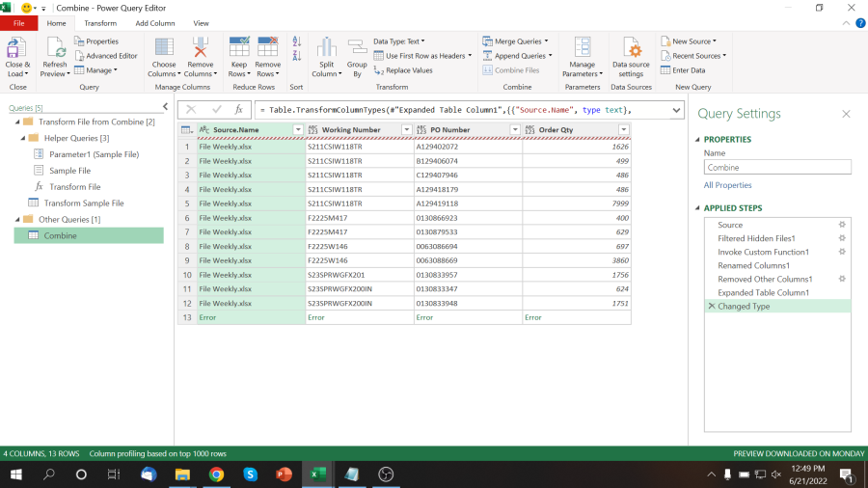Click the Refresh Preview icon

click(55, 48)
